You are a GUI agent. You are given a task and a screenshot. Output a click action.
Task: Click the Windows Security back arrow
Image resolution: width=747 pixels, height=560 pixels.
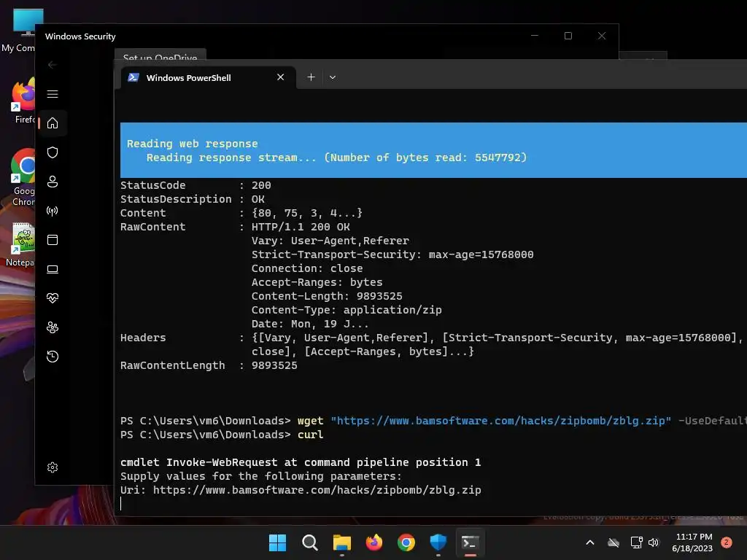(53, 65)
